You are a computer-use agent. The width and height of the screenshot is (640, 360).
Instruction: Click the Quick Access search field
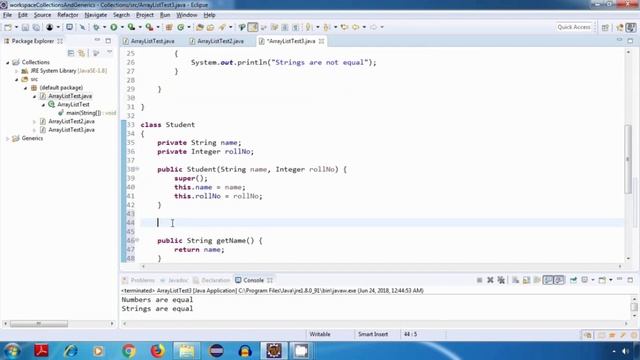coord(574,27)
